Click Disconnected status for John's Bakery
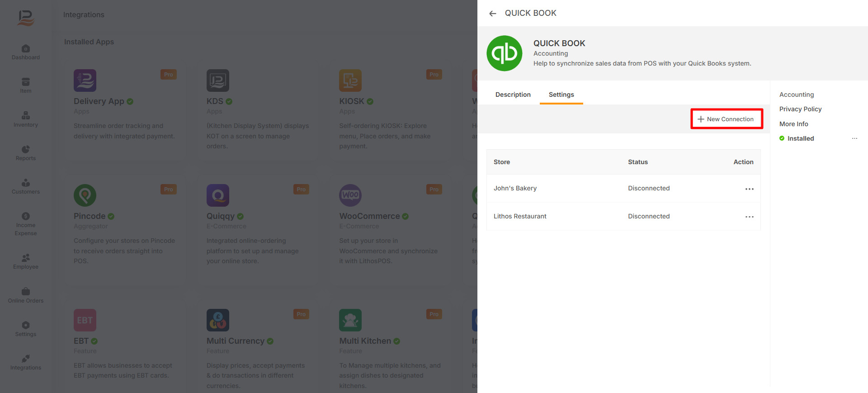 point(649,188)
